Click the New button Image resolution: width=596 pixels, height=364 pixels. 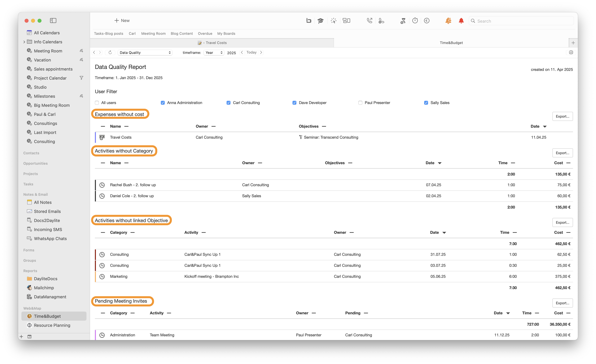tap(122, 21)
